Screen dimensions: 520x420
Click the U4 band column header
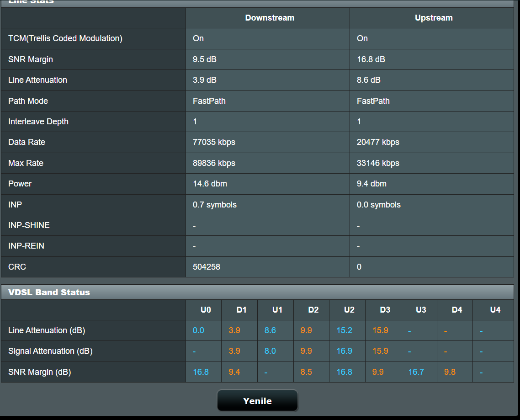pyautogui.click(x=495, y=309)
